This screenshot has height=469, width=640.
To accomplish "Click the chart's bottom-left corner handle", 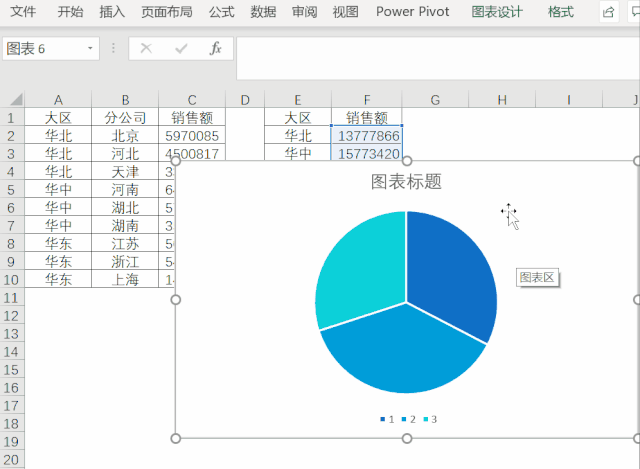I will click(x=176, y=438).
